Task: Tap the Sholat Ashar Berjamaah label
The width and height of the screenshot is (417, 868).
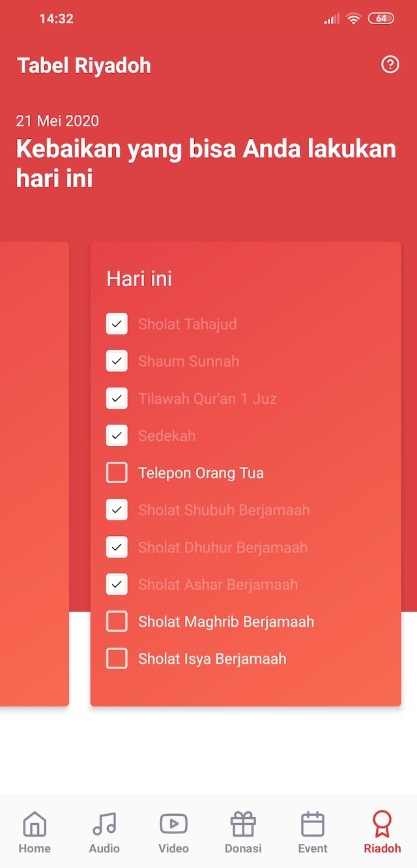Action: [218, 584]
